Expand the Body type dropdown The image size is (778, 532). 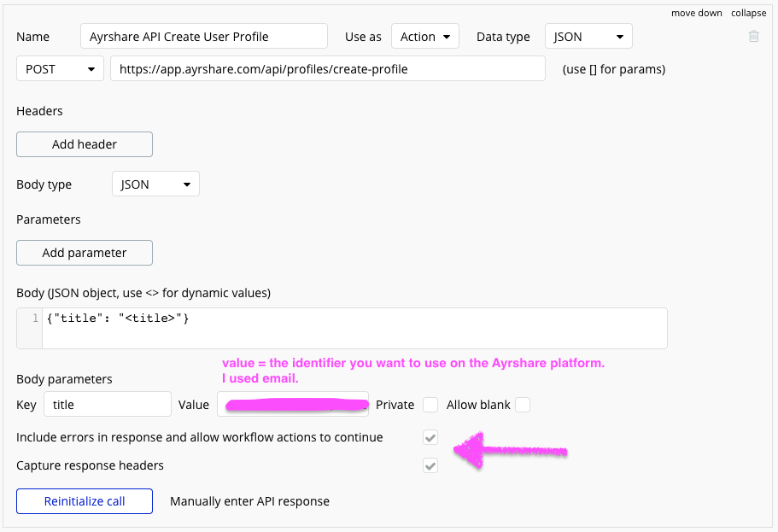click(155, 184)
